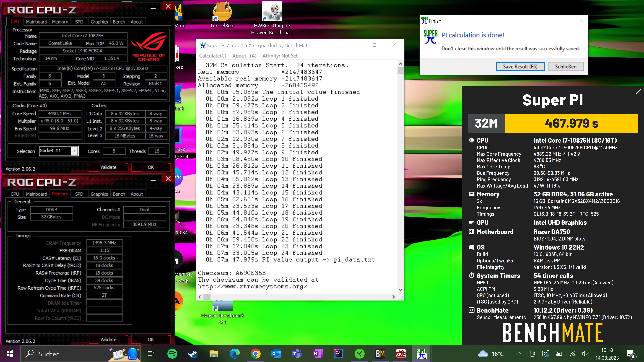
Task: Open Steam from the taskbar
Action: [x=193, y=354]
